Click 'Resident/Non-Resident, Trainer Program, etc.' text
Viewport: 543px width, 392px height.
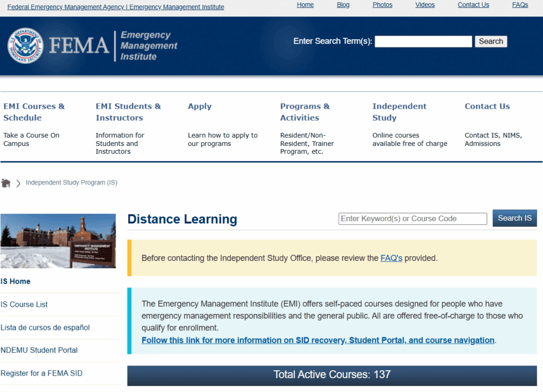click(307, 143)
